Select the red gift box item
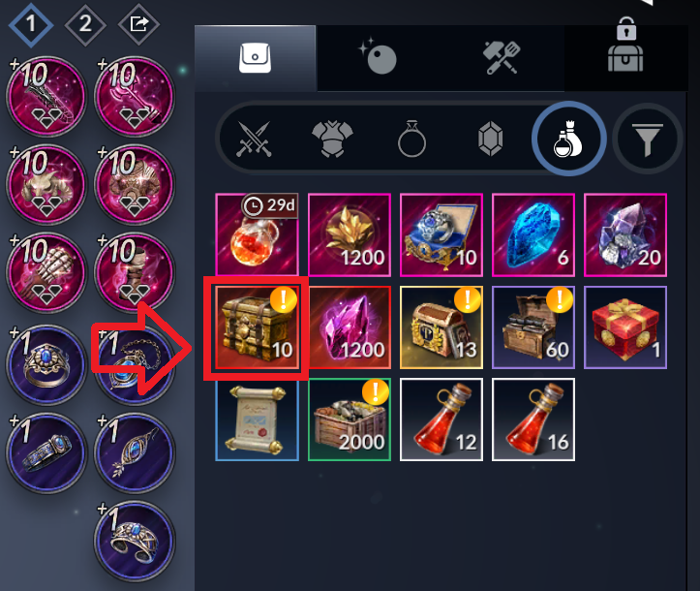 click(x=625, y=327)
